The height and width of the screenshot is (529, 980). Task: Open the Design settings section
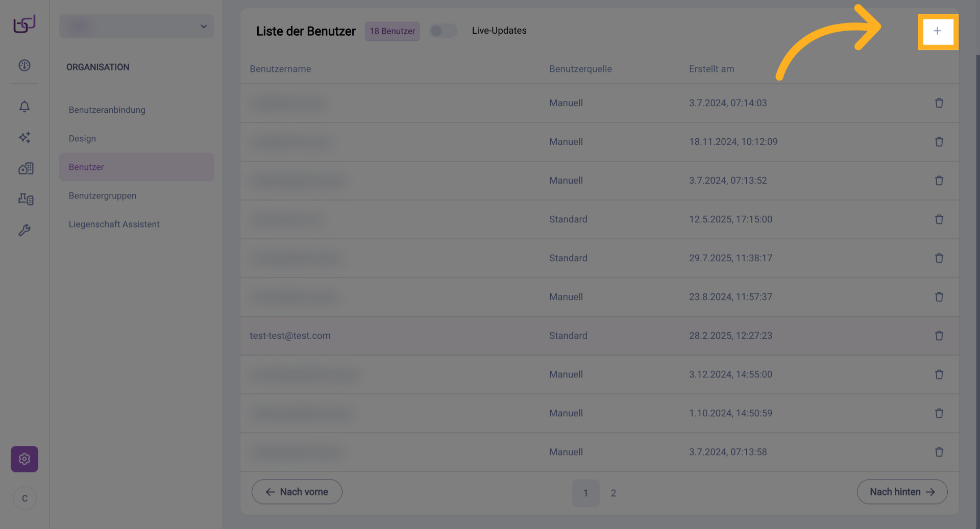[82, 139]
